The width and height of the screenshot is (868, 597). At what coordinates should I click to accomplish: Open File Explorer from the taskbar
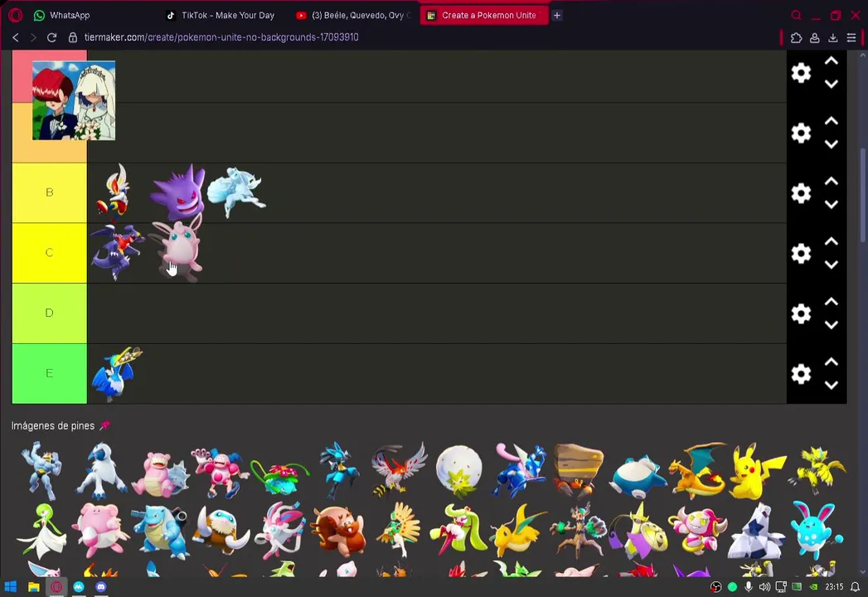tap(34, 587)
